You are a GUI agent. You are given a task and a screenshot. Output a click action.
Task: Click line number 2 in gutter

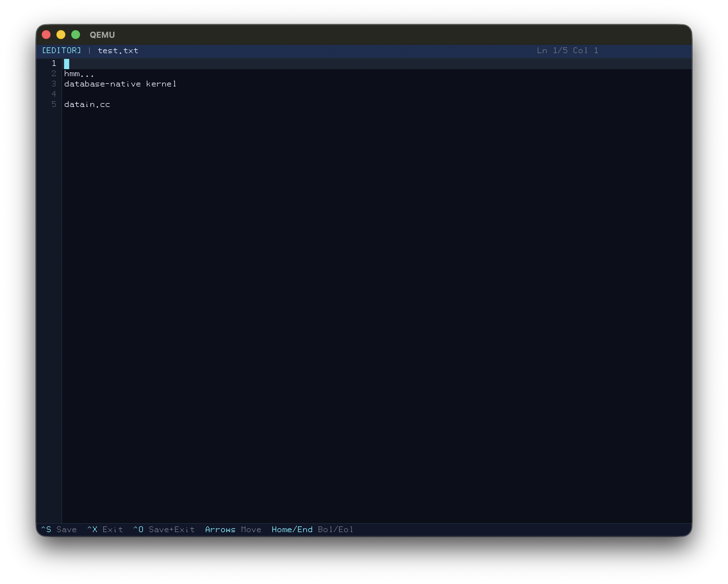click(54, 74)
